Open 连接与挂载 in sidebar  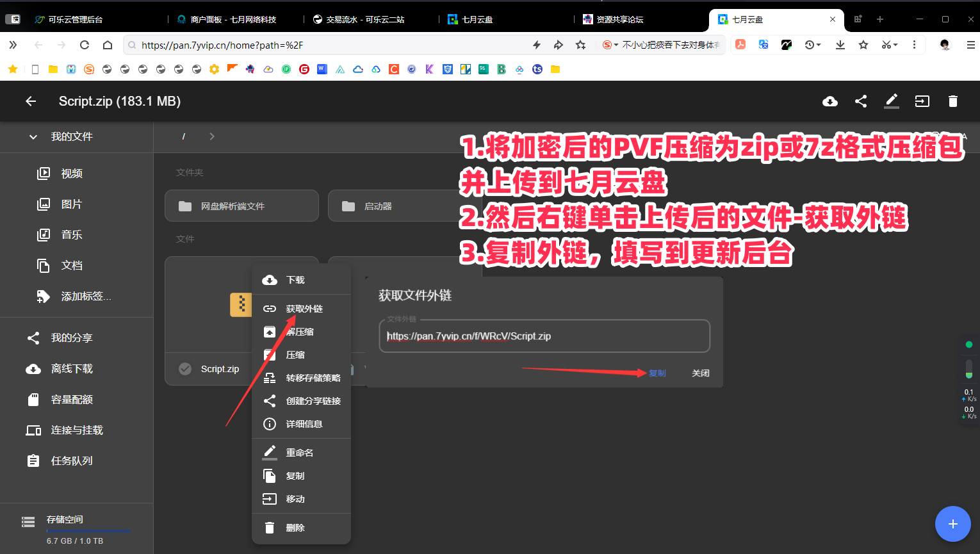click(77, 430)
